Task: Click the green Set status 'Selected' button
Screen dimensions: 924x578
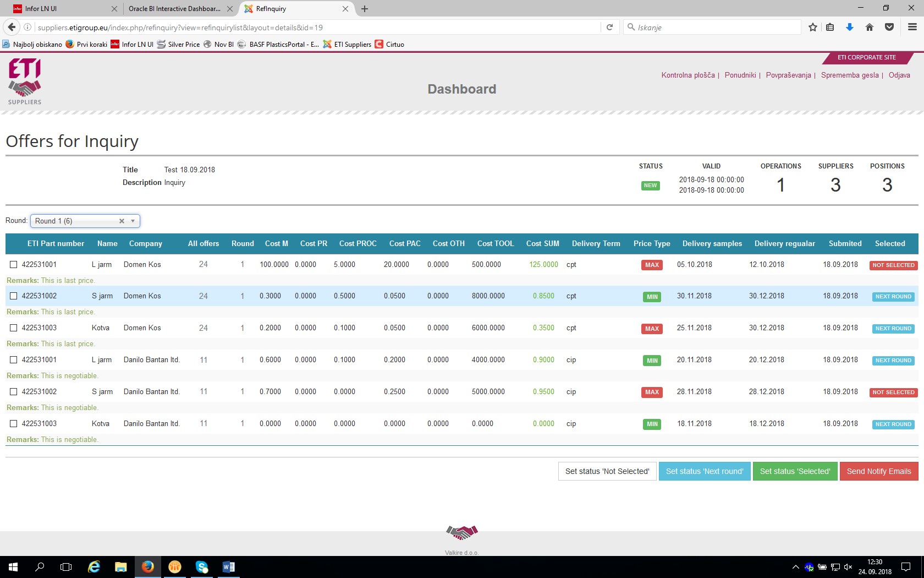Action: pyautogui.click(x=794, y=471)
